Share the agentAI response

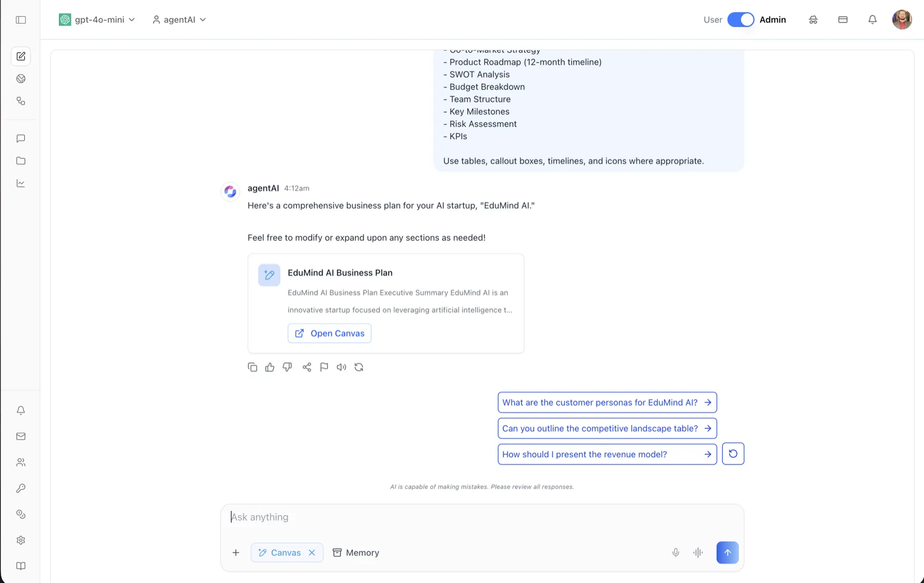307,367
